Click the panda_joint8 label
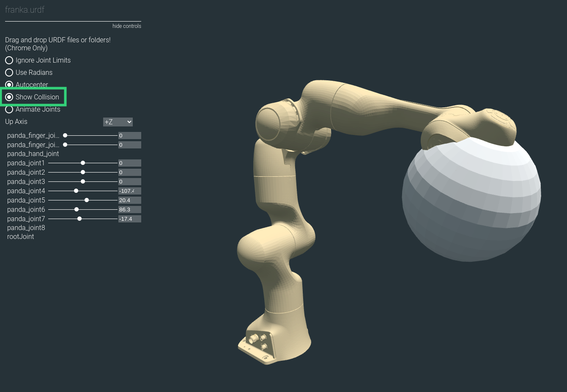567x392 pixels. [x=26, y=228]
